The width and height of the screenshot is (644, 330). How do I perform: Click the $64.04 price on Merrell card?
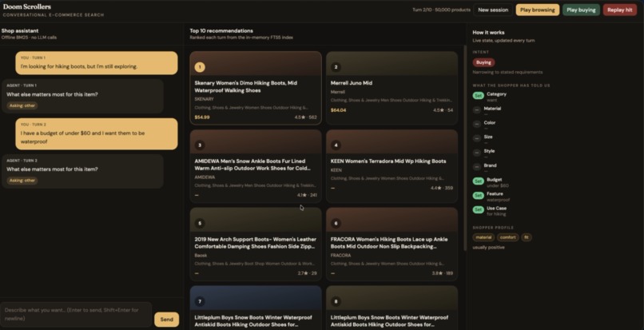tap(338, 110)
